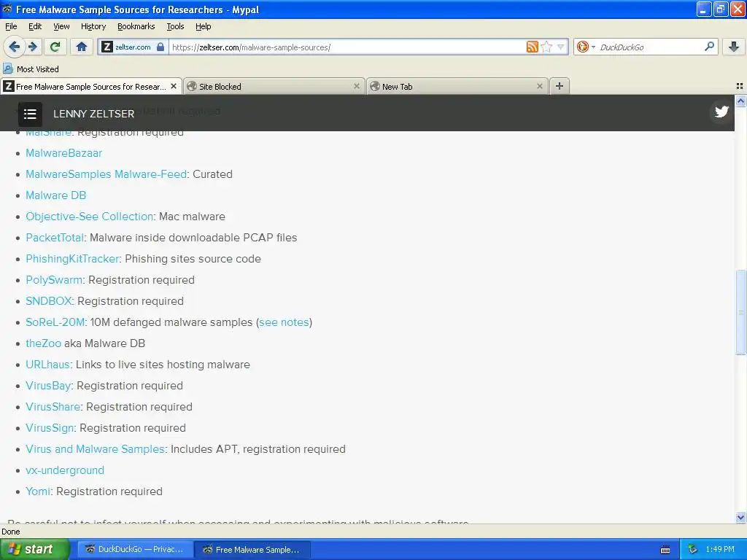The image size is (747, 560).
Task: Close the New Tab tab
Action: [x=539, y=86]
